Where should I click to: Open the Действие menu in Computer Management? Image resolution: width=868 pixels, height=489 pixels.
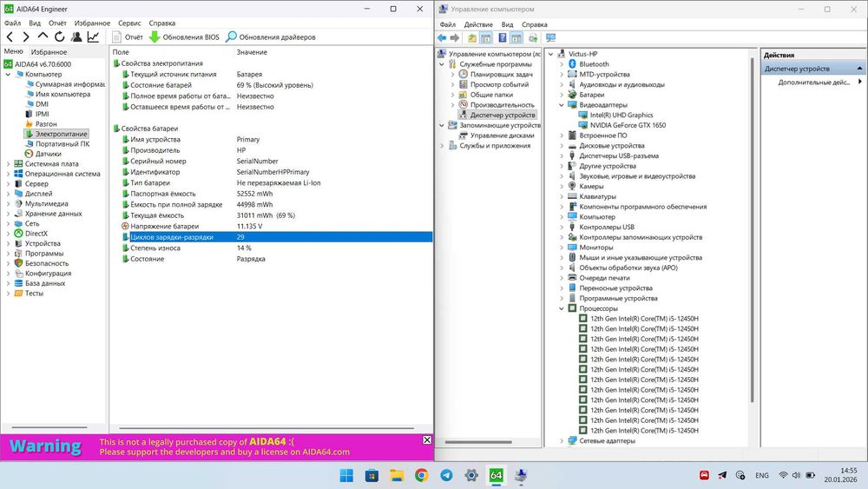478,24
